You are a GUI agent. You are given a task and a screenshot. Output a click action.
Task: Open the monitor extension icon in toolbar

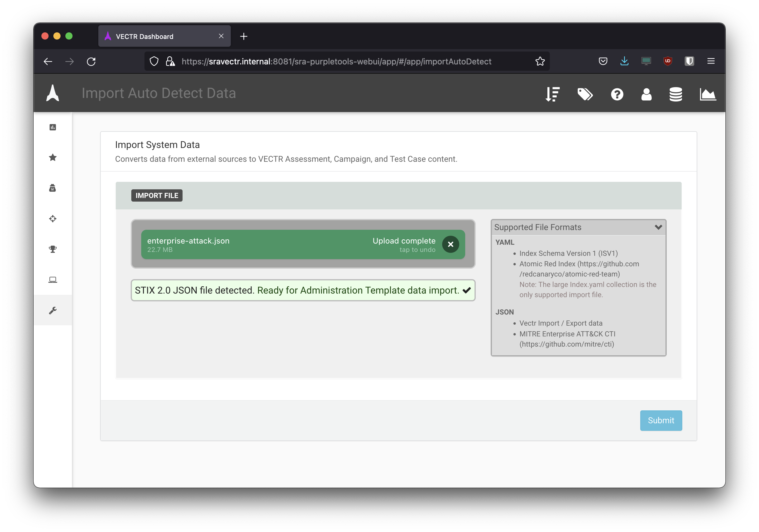646,61
